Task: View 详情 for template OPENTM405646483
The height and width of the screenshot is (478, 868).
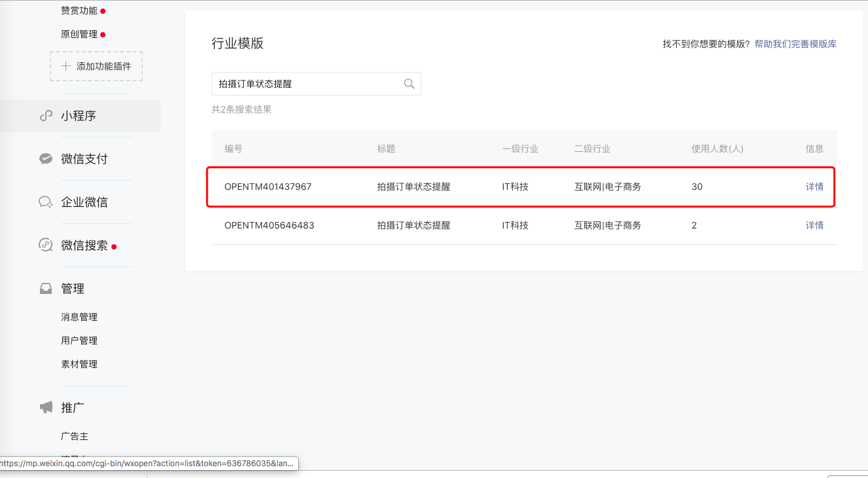Action: [x=814, y=225]
